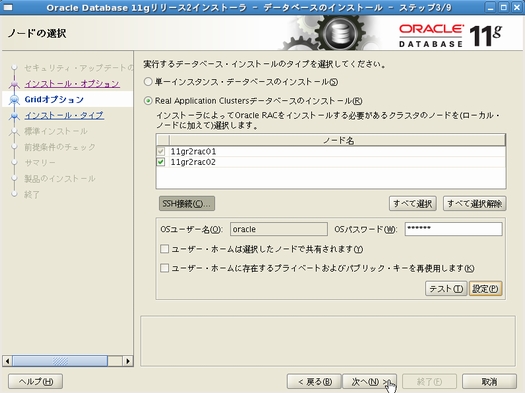
Task: Select Real Application Clusters install radio button
Action: pos(148,101)
